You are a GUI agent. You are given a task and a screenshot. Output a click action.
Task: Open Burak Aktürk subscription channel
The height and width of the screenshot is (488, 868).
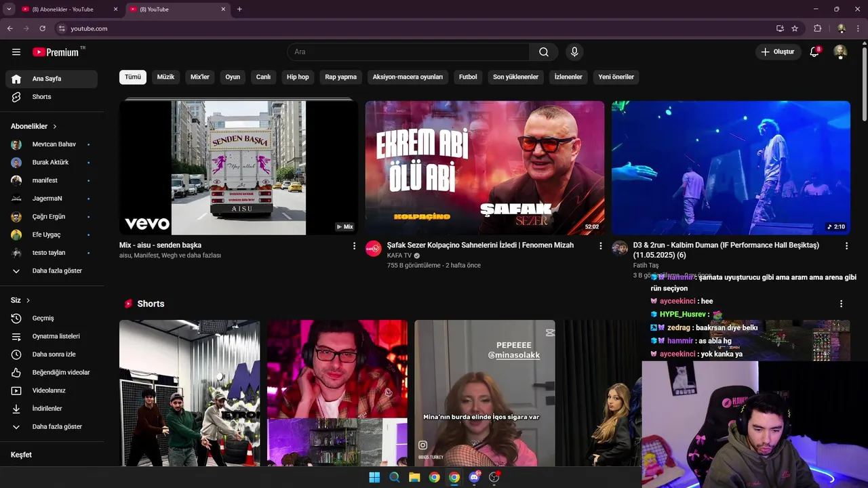(x=52, y=163)
